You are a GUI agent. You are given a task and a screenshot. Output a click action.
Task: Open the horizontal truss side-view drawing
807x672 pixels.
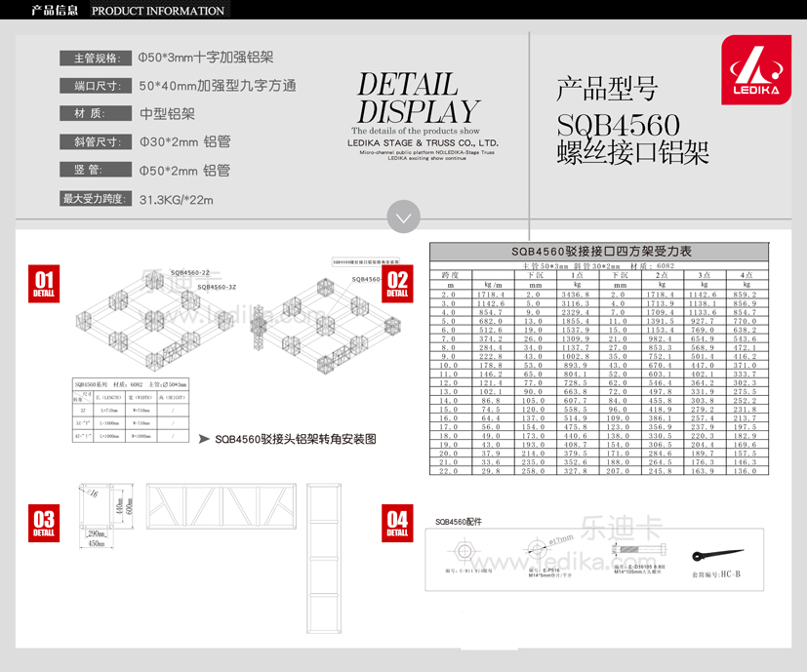[x=222, y=506]
